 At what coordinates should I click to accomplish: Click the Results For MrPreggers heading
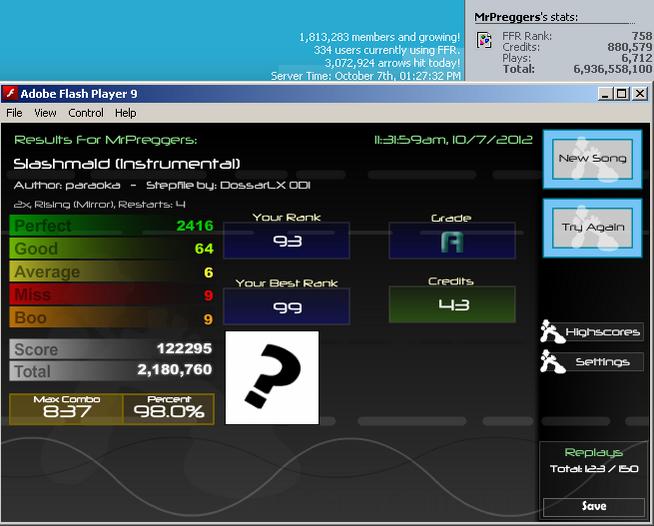click(x=106, y=140)
